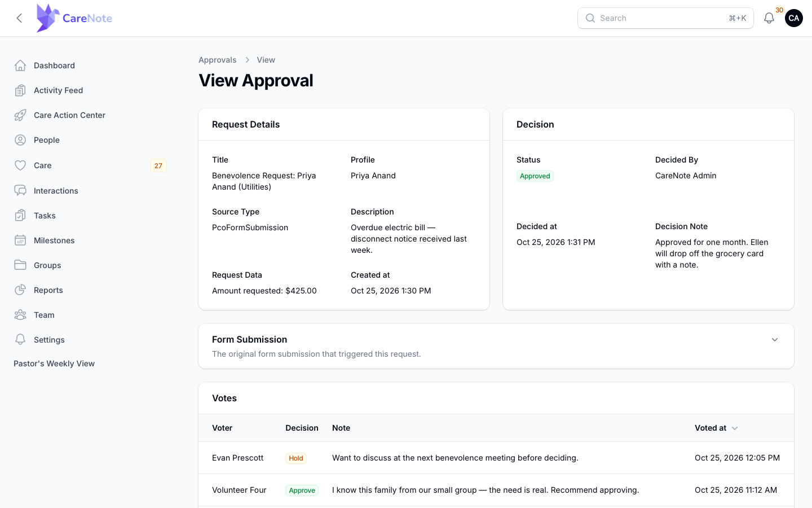Click the Care Action Center rocket icon
Screen dimensions: 812x508
pos(20,115)
